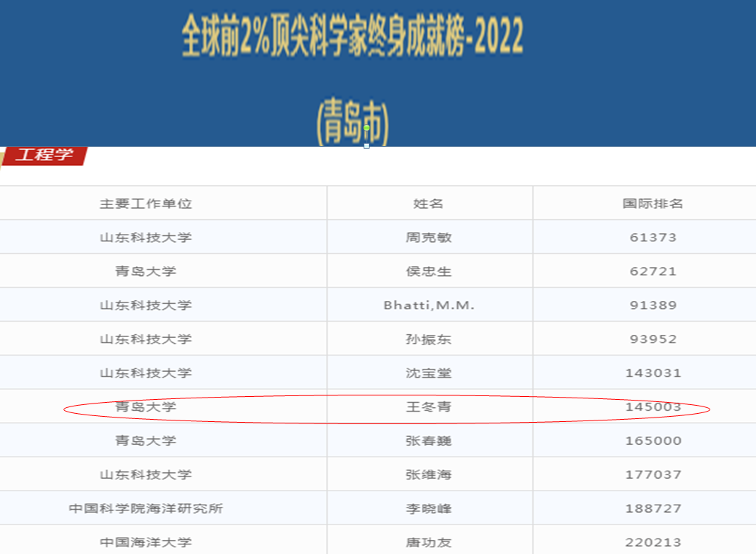Viewport: 756px width, 554px height.
Task: Click the small square resize handle below 青岛市
Action: [367, 146]
